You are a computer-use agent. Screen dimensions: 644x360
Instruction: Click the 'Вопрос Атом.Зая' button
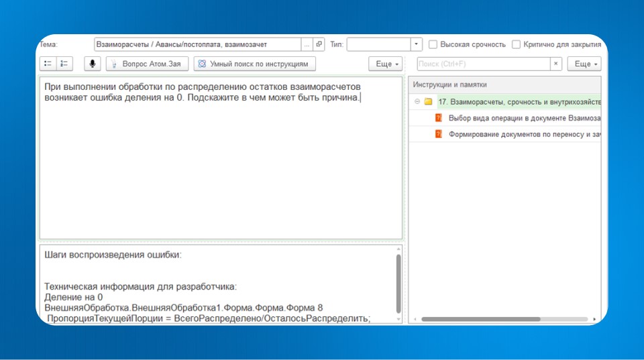[x=147, y=64]
